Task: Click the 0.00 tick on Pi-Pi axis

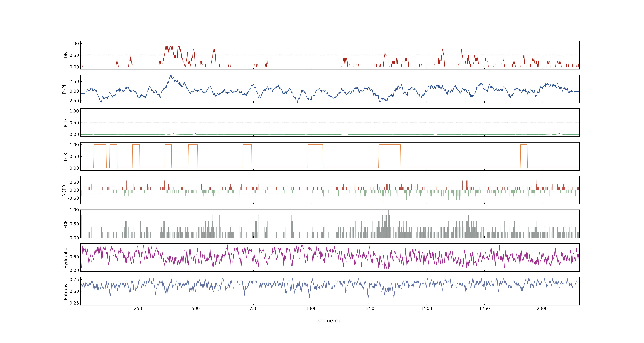Action: [74, 91]
